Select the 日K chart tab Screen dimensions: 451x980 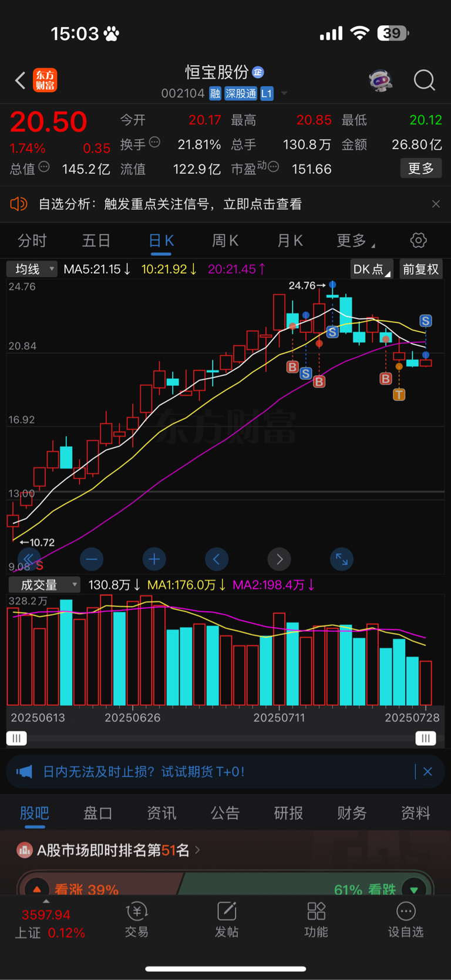tap(161, 241)
